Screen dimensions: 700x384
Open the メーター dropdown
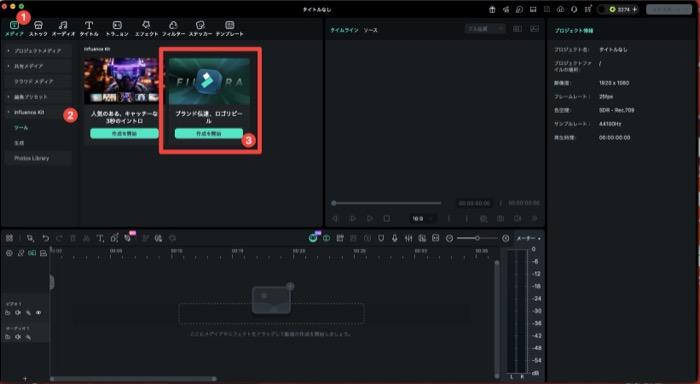pos(529,238)
